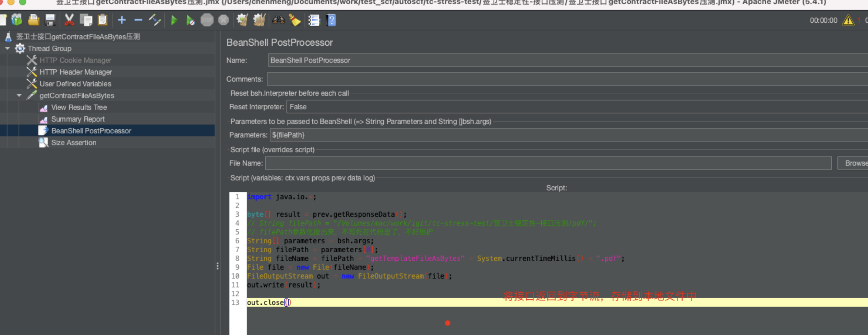This screenshot has height=335, width=868.
Task: Collapse the getContractFileAsBytes sampler node
Action: (x=19, y=95)
